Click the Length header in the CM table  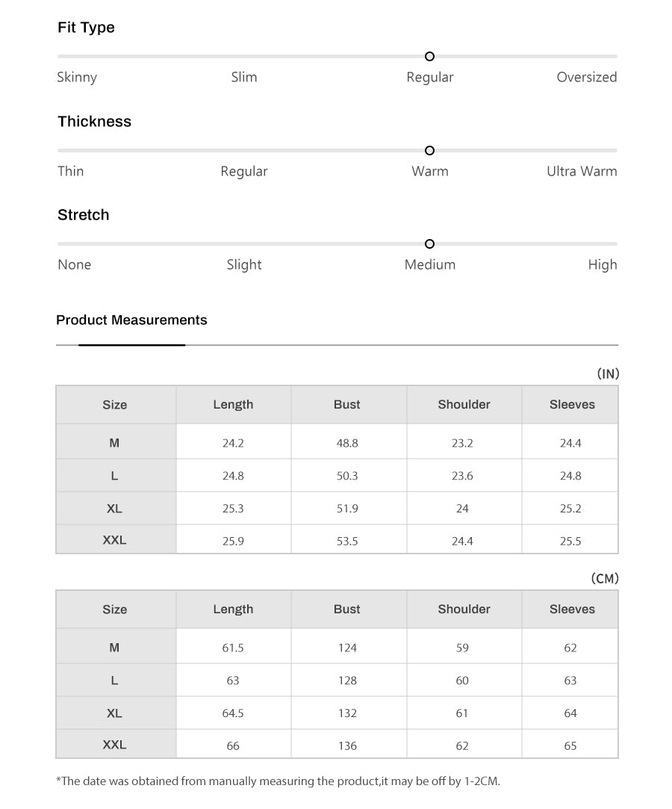tap(233, 610)
